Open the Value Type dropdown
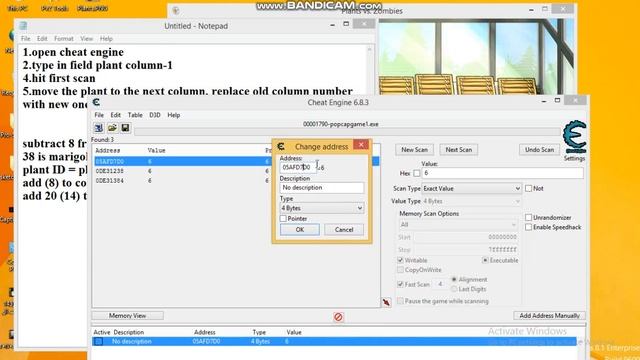This screenshot has width=640, height=360. tap(471, 201)
